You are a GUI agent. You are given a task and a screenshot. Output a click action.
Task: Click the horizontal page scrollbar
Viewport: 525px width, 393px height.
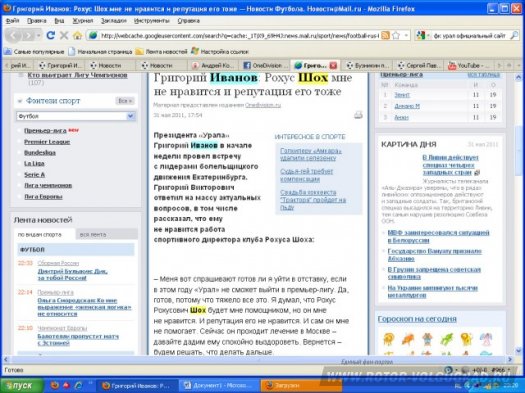[258, 359]
